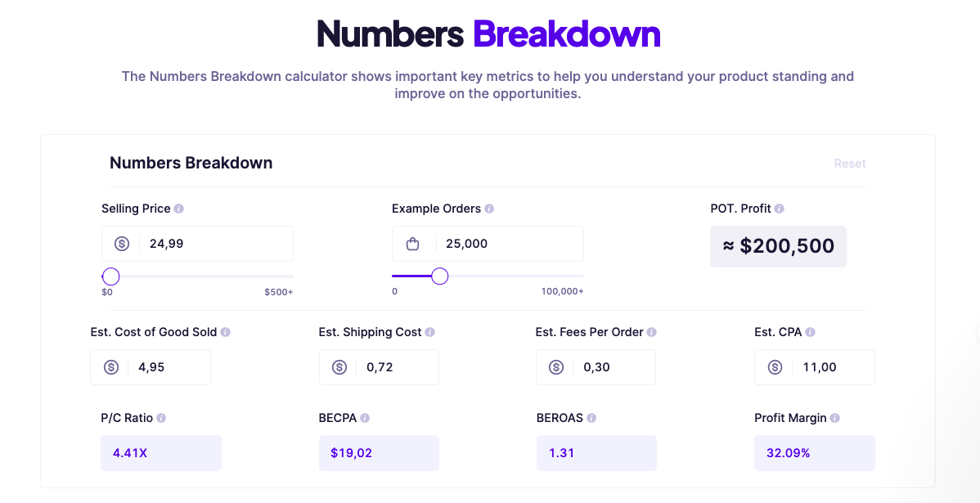This screenshot has width=980, height=503.
Task: Click the Est. CPA info icon
Action: (810, 332)
